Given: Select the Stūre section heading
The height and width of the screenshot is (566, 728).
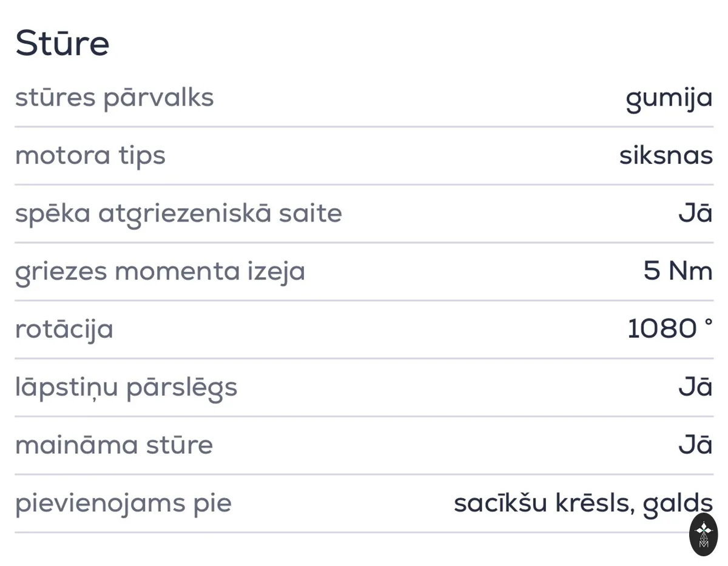Looking at the screenshot, I should tap(62, 44).
